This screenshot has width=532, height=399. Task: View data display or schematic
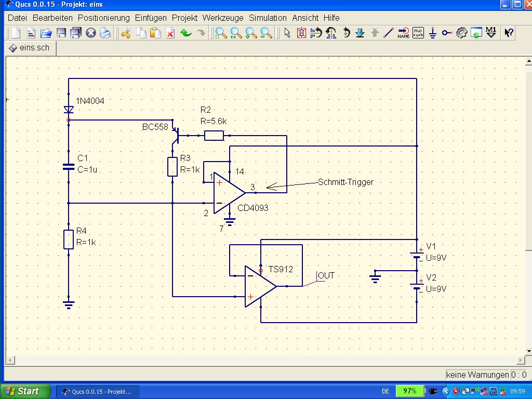coord(476,33)
